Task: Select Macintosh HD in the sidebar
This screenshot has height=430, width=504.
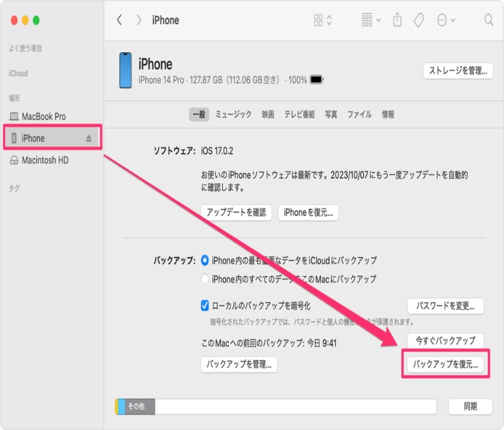Action: pyautogui.click(x=44, y=160)
